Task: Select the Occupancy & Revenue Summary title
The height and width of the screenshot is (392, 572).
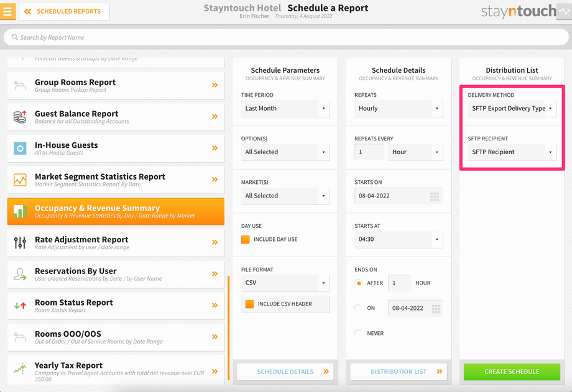Action: (x=98, y=208)
